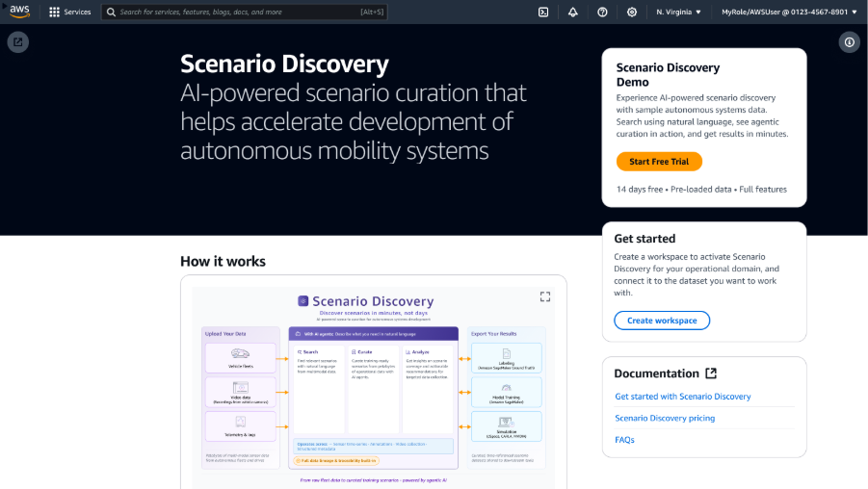Click the How it works heading
This screenshot has height=489, width=868.
coord(224,261)
